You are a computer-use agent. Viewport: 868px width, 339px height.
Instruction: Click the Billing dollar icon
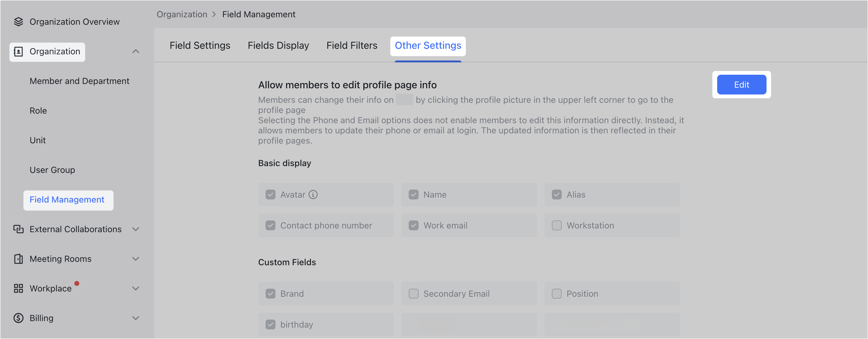(x=19, y=318)
